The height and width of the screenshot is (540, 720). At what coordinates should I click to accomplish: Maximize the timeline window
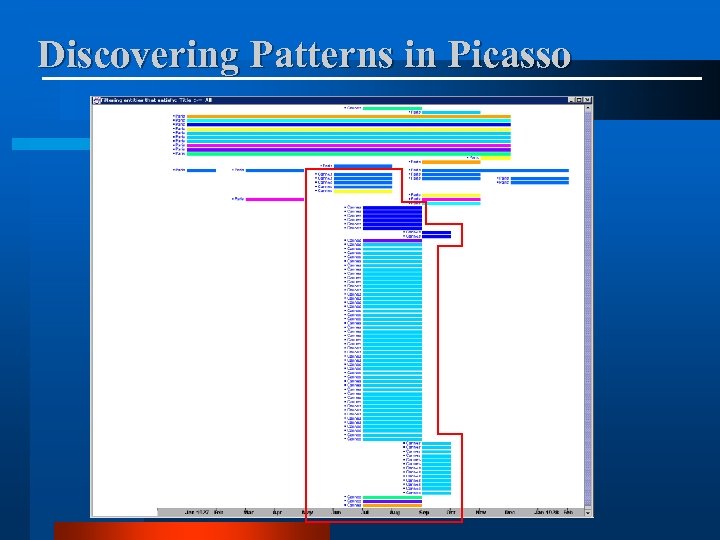tap(579, 100)
